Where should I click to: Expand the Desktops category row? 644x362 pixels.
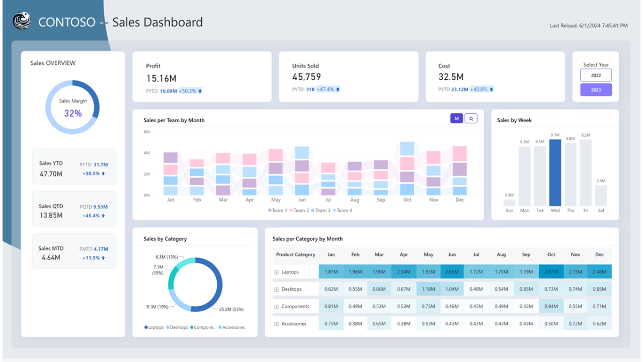tap(276, 289)
